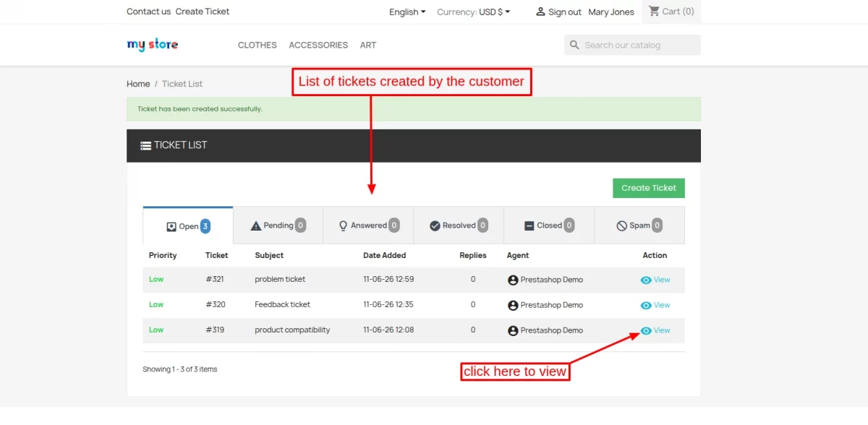Open the USD $ currency dropdown
The width and height of the screenshot is (868, 425).
495,12
